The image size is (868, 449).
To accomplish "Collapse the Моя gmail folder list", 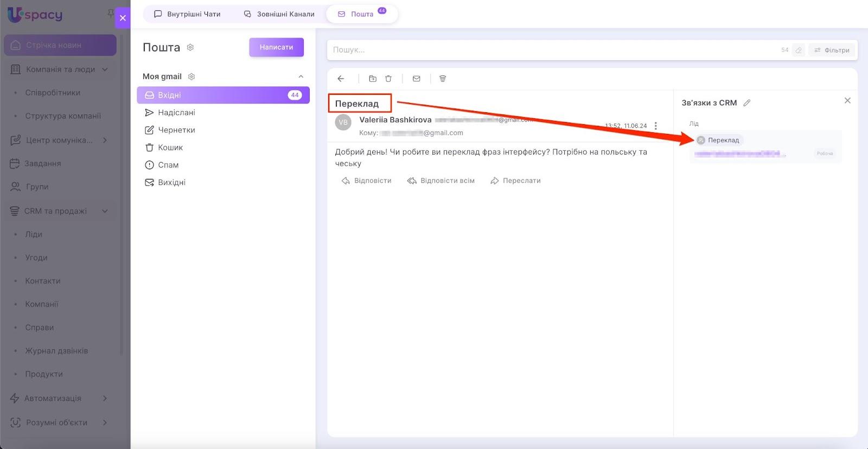I will click(301, 76).
